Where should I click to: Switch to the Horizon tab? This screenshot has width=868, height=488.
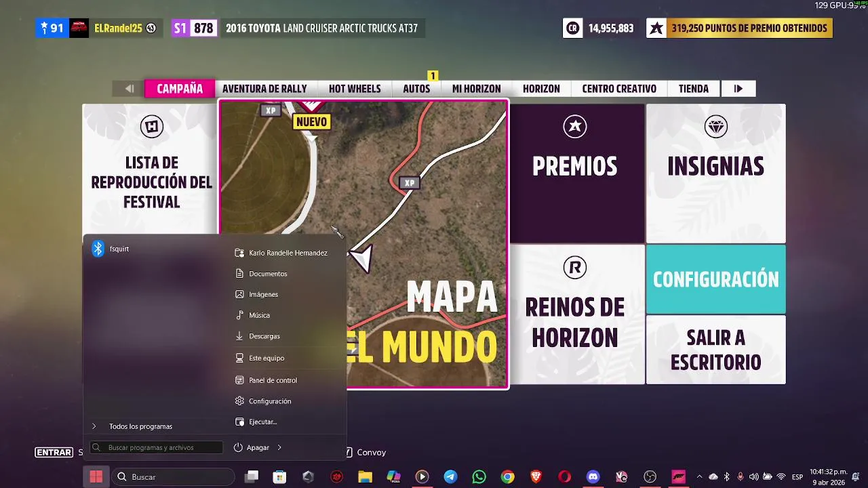(x=541, y=89)
